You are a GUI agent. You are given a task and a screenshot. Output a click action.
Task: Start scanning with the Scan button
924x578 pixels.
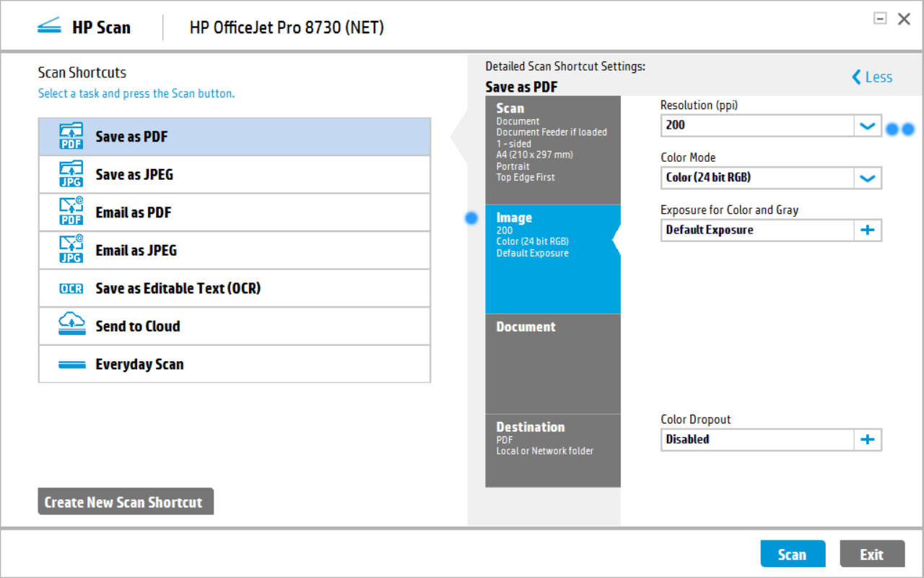pyautogui.click(x=793, y=554)
